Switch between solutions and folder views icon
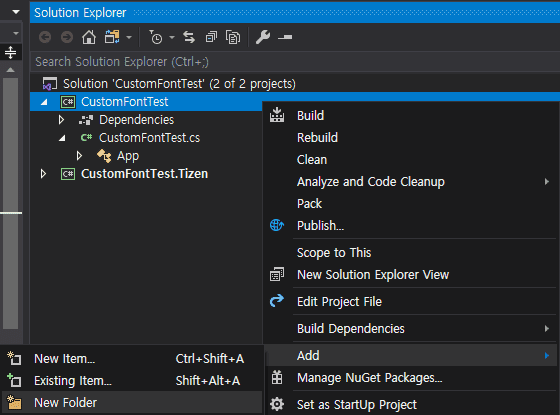The image size is (560, 415). click(112, 37)
